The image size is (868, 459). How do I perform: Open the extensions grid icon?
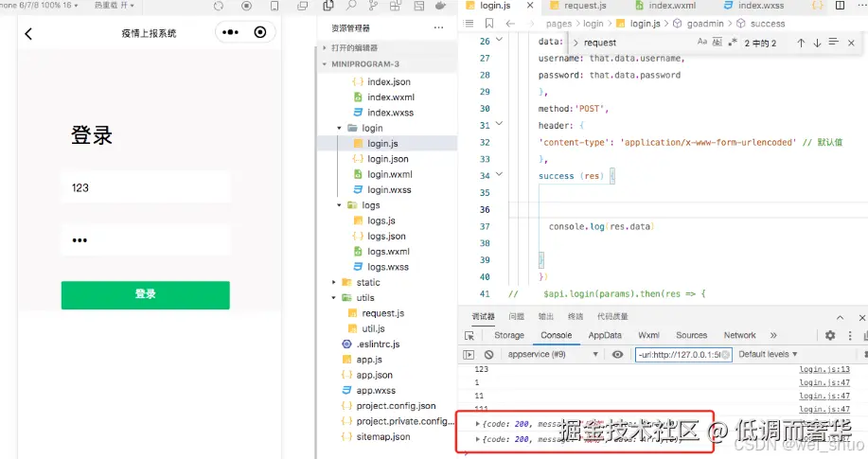(x=396, y=6)
